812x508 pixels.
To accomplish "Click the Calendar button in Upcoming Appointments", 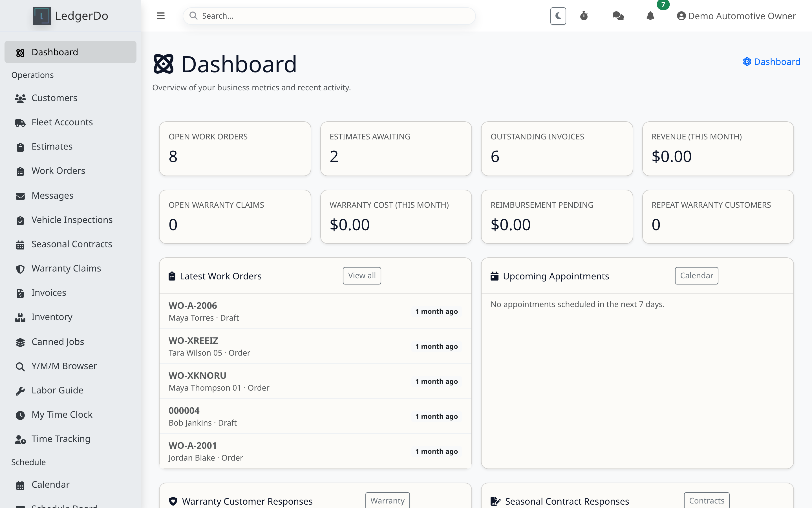I will point(696,275).
